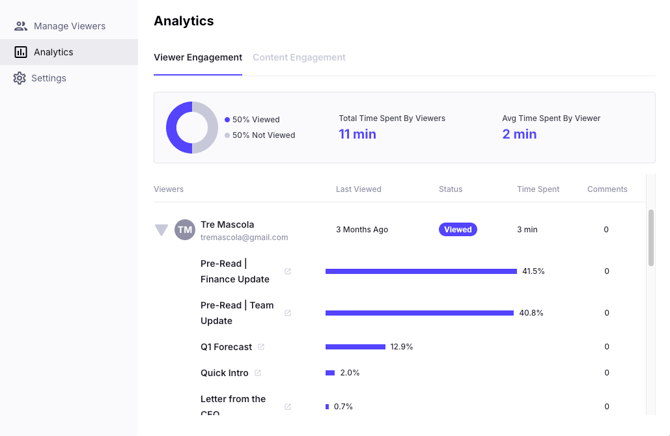Viewport: 670px width, 436px height.
Task: Click the Settings gear icon
Action: 19,78
